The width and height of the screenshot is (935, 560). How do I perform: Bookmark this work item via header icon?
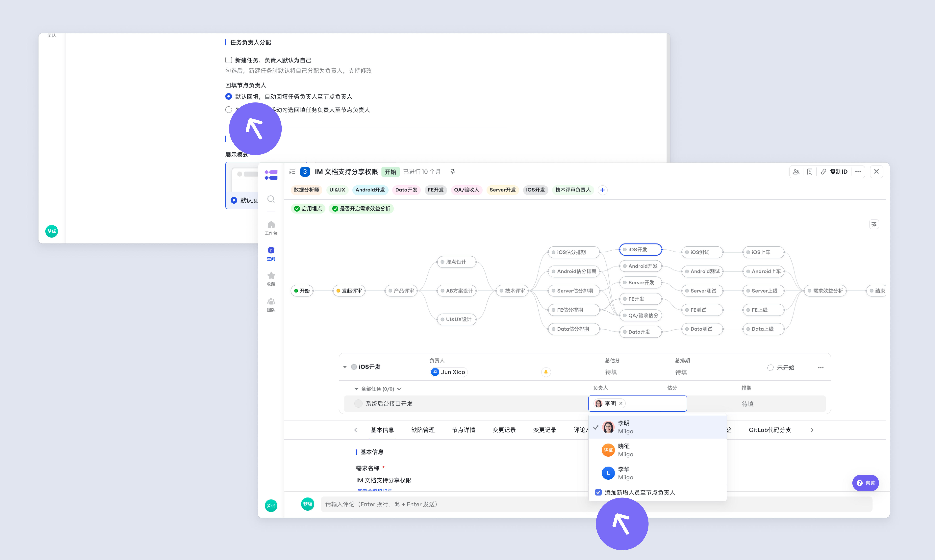(x=810, y=172)
